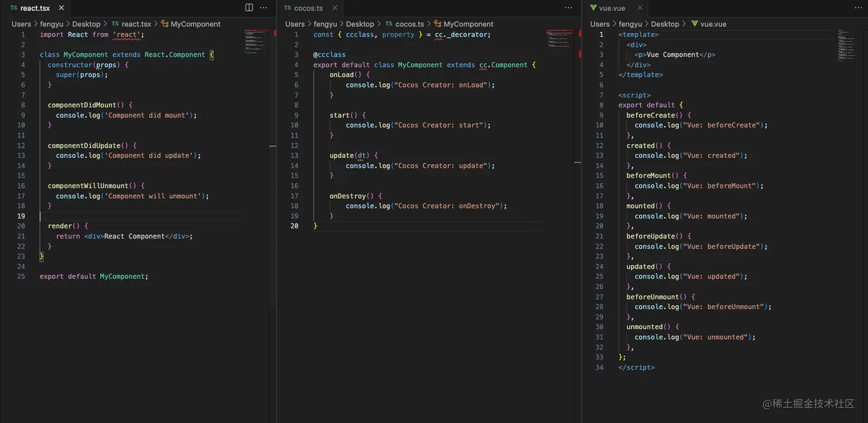Click line number 19 in react.tsx
Viewport: 868px width, 423px height.
pyautogui.click(x=21, y=216)
